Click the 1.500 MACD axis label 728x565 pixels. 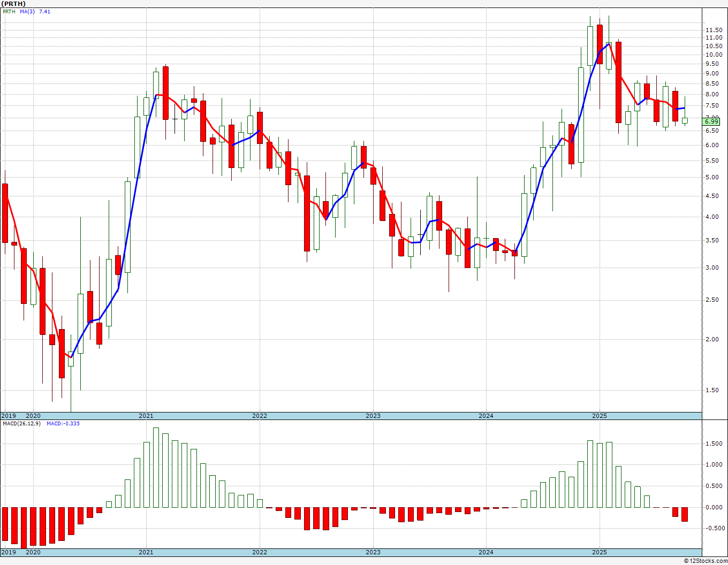click(x=714, y=444)
